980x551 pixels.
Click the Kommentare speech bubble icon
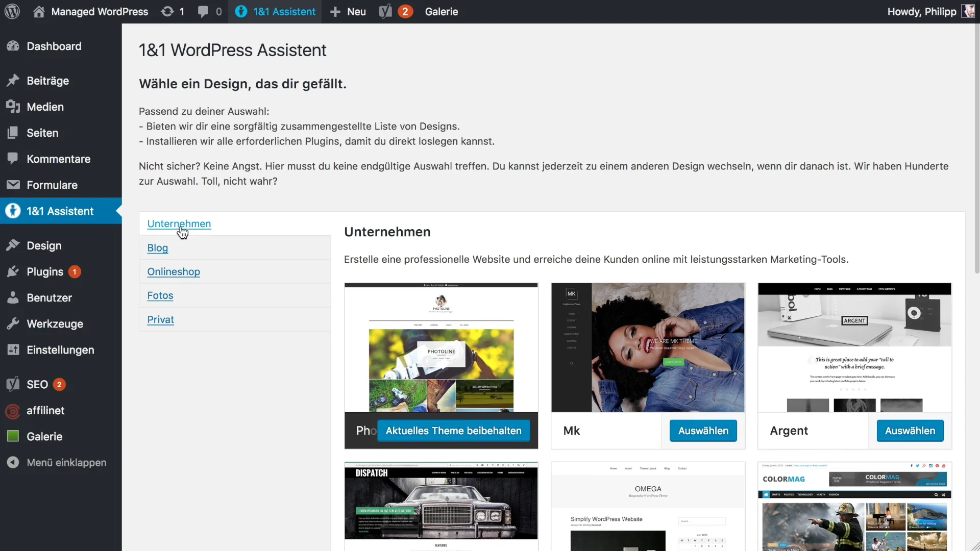tap(13, 159)
